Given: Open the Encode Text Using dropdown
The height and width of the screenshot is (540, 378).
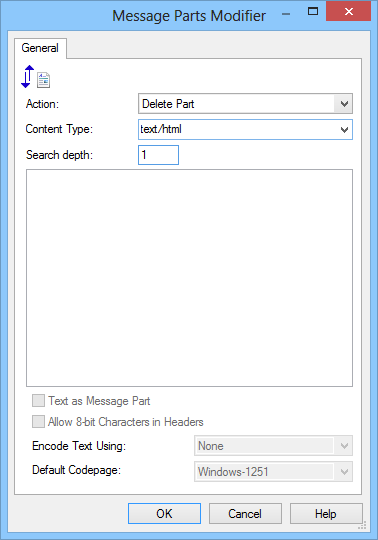Looking at the screenshot, I should click(273, 446).
